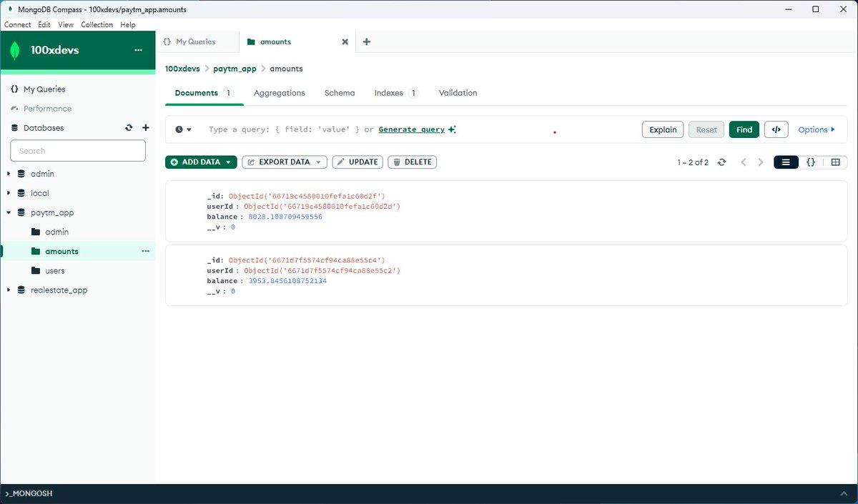Expand the local database
858x504 pixels.
tap(9, 193)
